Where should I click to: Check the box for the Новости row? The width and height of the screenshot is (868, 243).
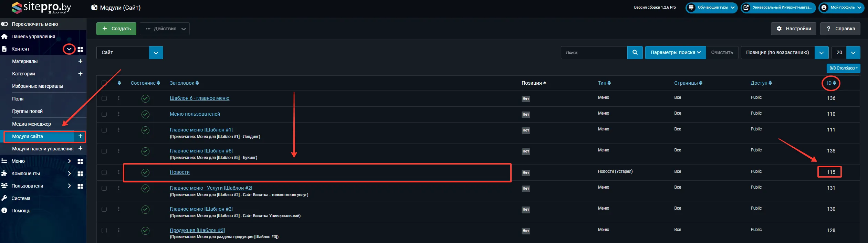point(104,172)
